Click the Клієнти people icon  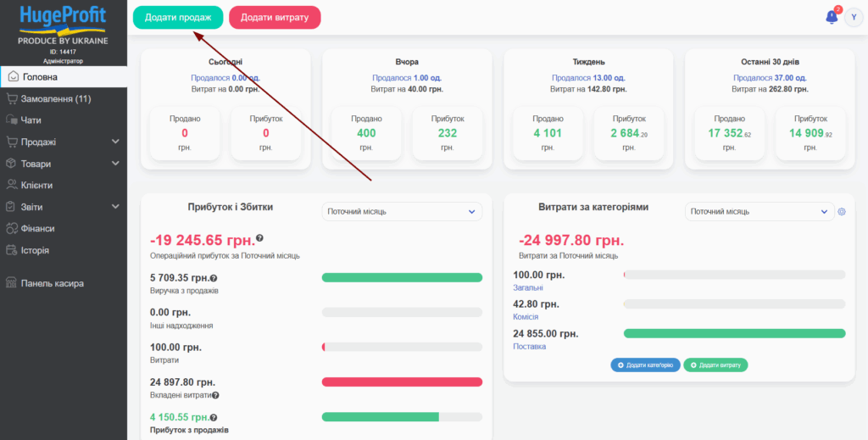point(12,185)
